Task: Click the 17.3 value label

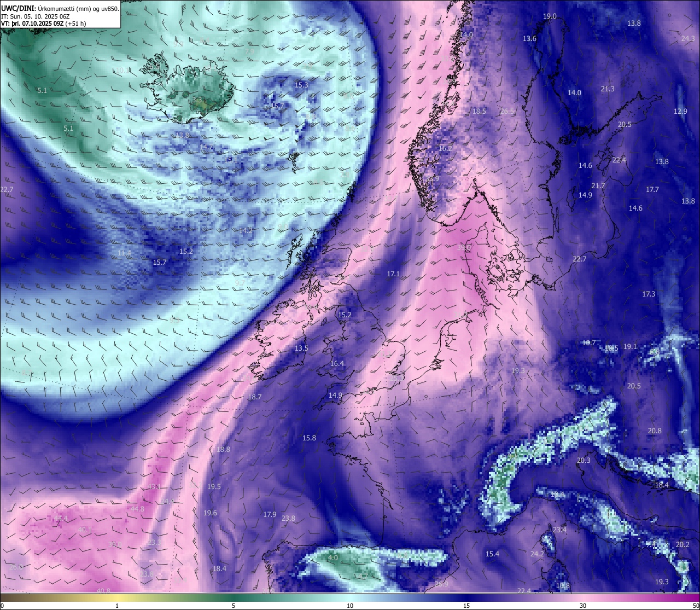Action: [x=649, y=294]
